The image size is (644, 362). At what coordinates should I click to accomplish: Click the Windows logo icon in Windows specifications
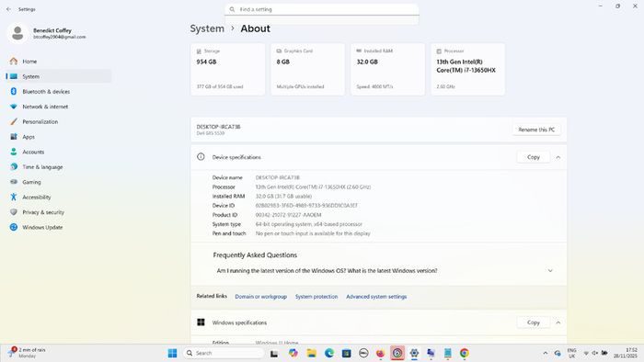coord(201,322)
